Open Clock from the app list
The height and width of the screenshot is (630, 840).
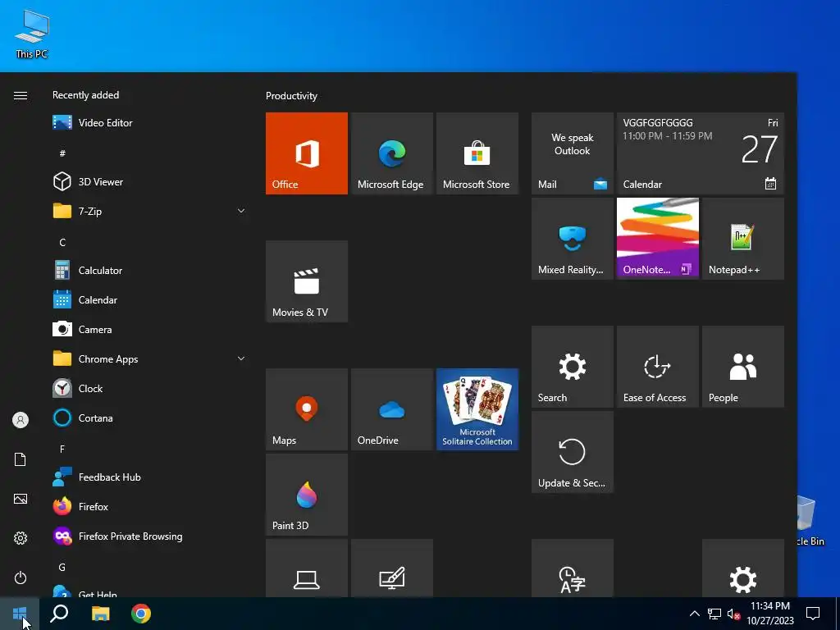tap(149, 388)
